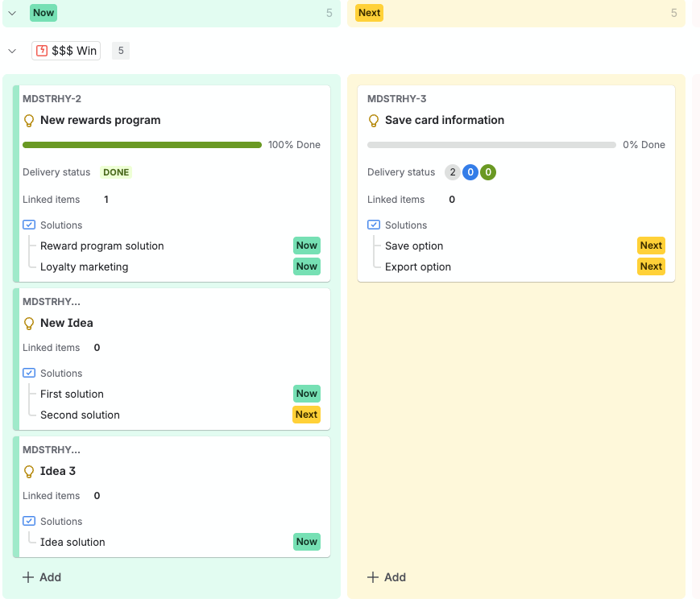This screenshot has height=607, width=700.
Task: Open the Now tag on Loyalty marketing
Action: click(x=307, y=266)
